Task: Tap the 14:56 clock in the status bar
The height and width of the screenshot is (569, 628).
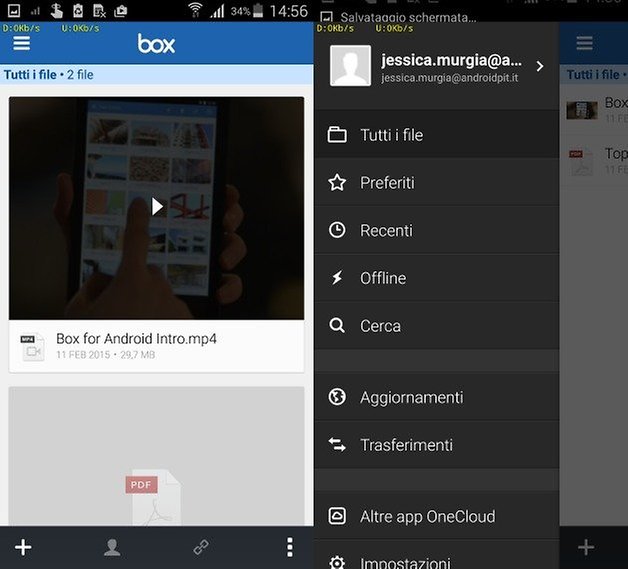Action: 289,11
